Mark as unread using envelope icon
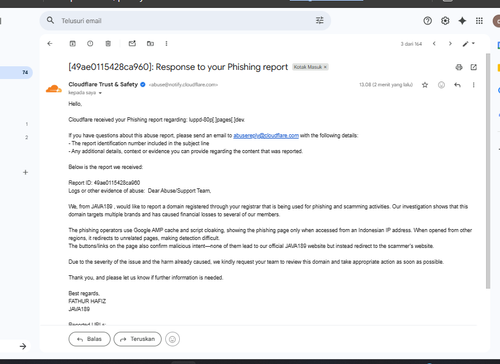 pos(132,44)
